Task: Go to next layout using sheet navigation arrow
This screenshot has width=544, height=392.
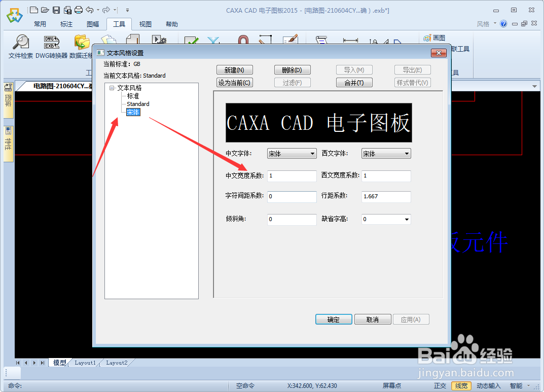Action: click(x=34, y=363)
